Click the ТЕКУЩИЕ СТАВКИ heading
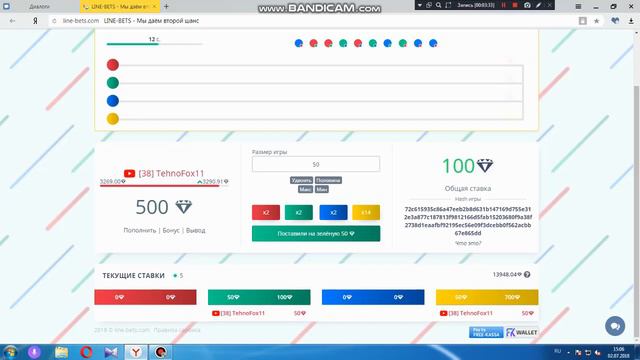The width and height of the screenshot is (640, 360). click(133, 276)
